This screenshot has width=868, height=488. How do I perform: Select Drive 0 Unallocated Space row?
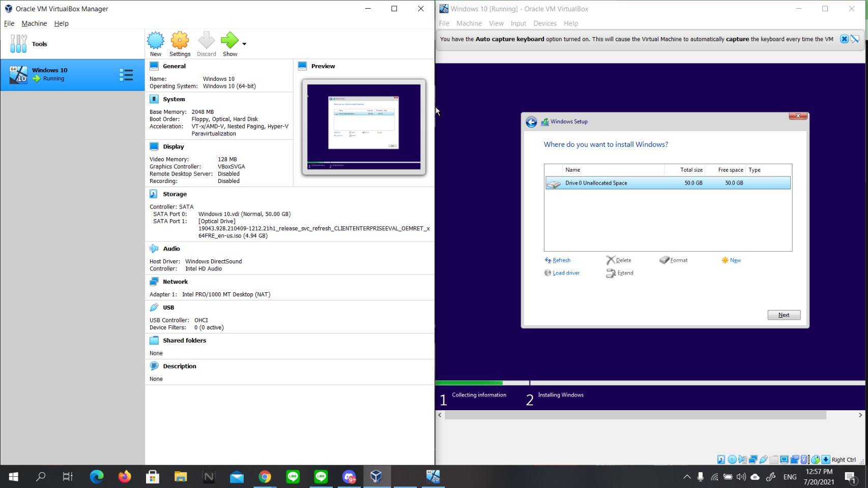pyautogui.click(x=668, y=183)
